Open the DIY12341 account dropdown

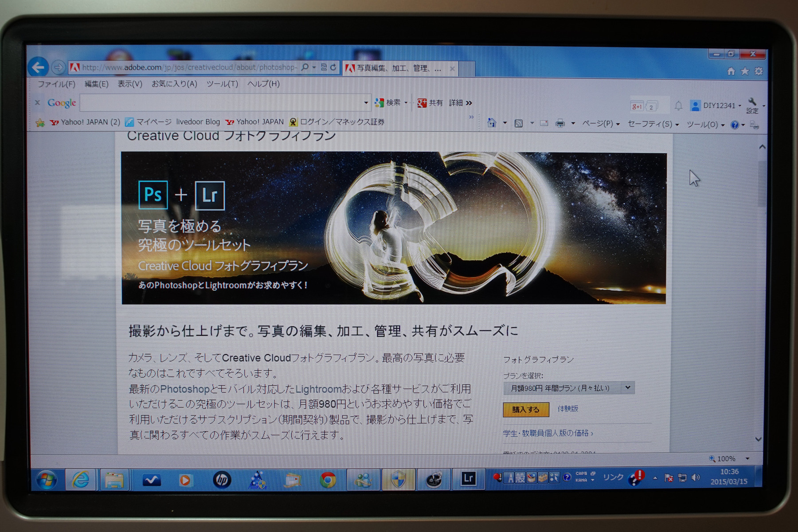pos(716,106)
